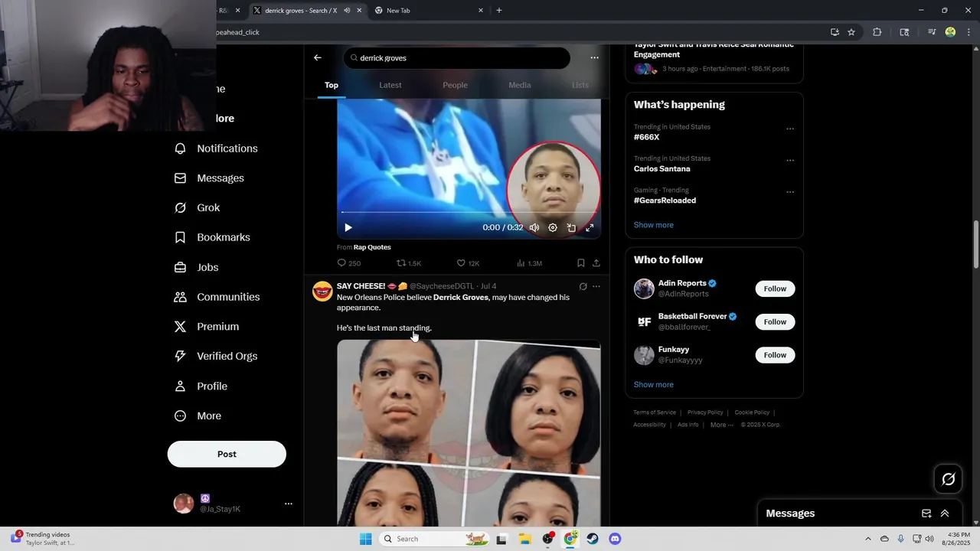Open options for Carlos Santana trend
Screen dimensions: 980x551
[790, 161]
